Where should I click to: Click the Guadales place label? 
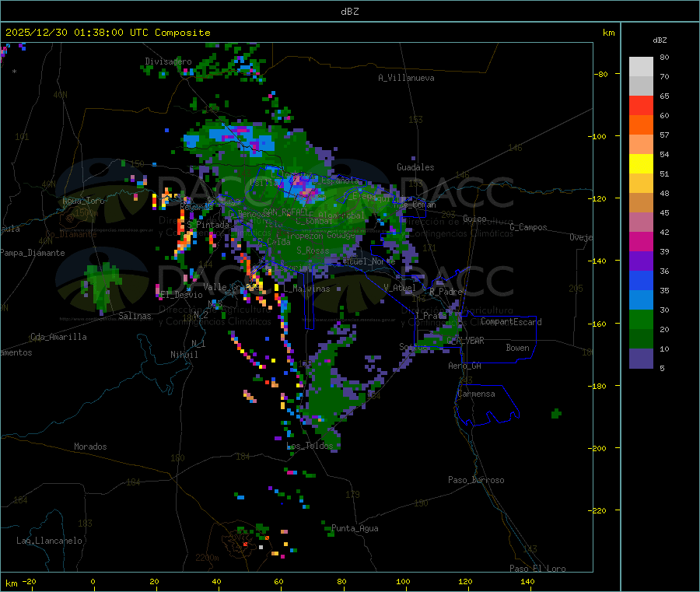point(415,167)
